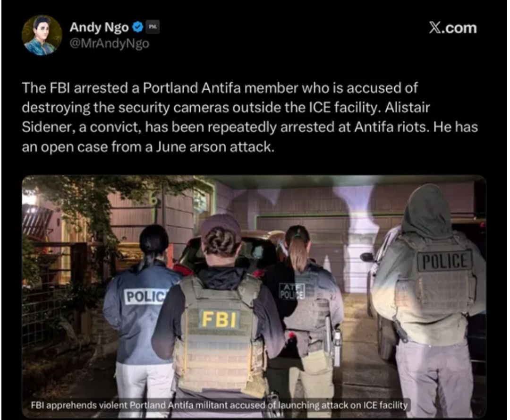Click the braided hair bun of FBI agent
The image size is (510, 420).
pos(222,241)
